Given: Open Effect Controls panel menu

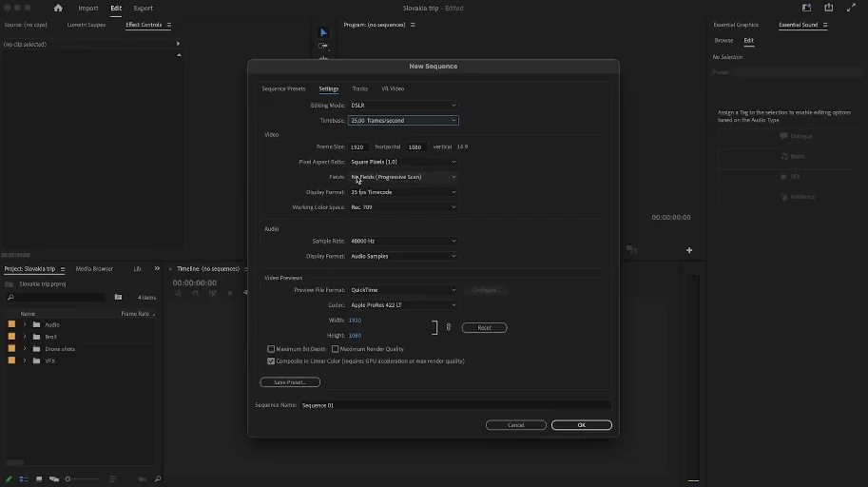Looking at the screenshot, I should [x=169, y=25].
